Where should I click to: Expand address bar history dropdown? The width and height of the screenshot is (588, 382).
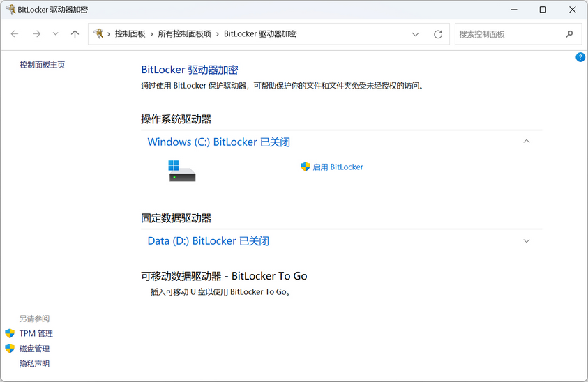[x=416, y=34]
